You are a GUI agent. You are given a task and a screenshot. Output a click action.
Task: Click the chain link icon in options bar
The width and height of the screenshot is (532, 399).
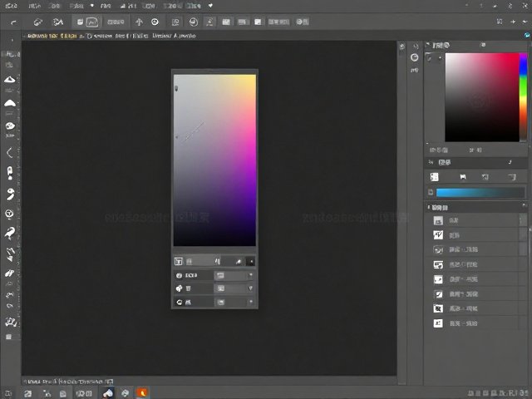(37, 22)
